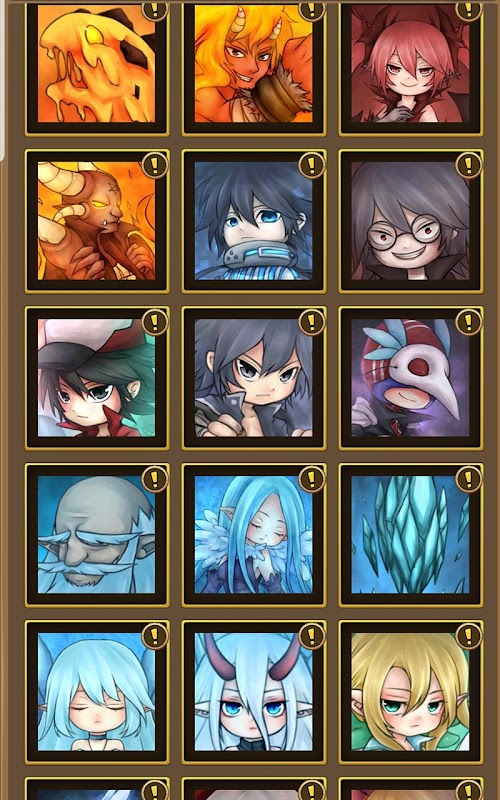Tap exclamation badge on blonde elf card
This screenshot has width=500, height=800.
tap(468, 636)
